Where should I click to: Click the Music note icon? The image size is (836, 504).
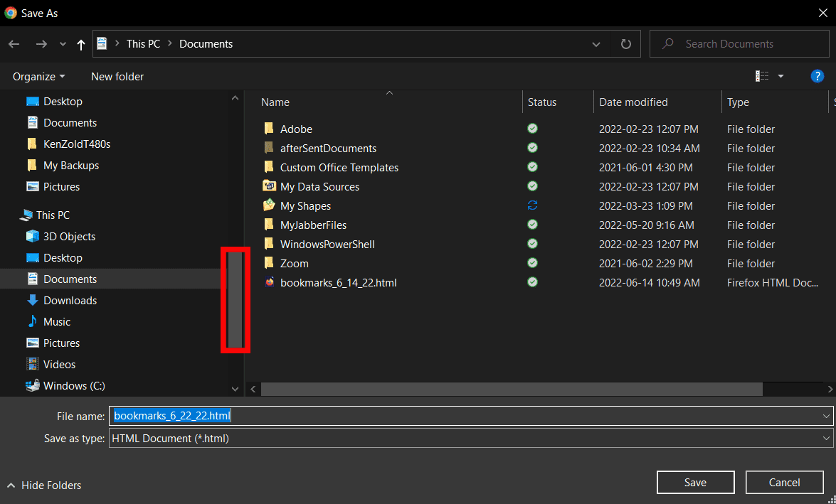[x=33, y=322]
